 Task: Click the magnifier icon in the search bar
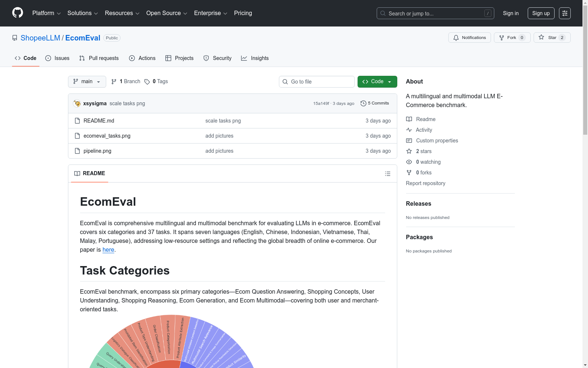click(x=383, y=13)
